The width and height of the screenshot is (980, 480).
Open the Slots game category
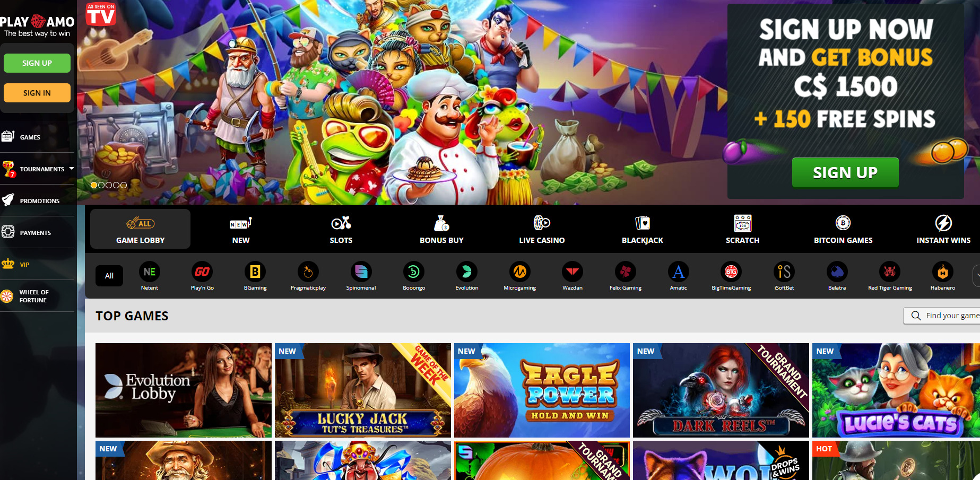click(x=341, y=229)
